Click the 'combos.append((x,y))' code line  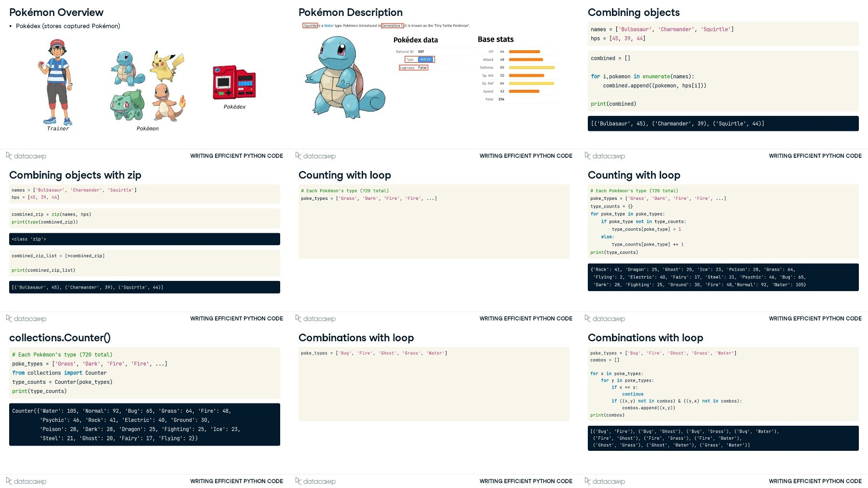(x=649, y=408)
